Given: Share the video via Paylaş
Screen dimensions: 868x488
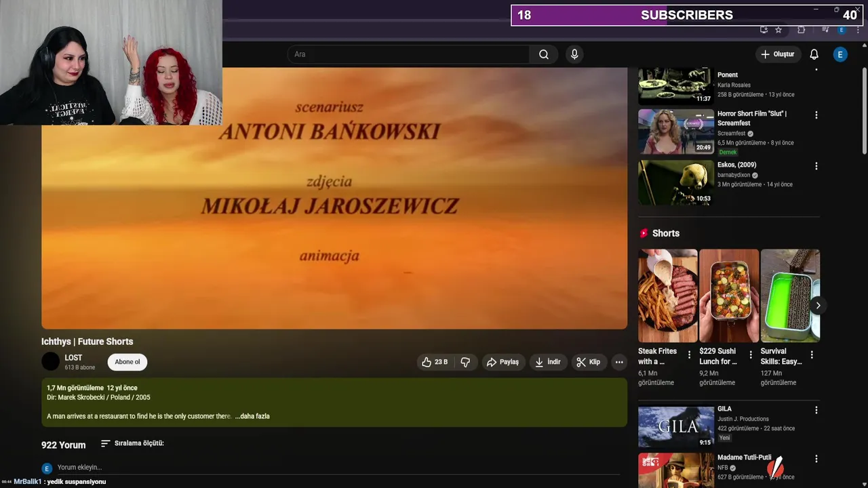Looking at the screenshot, I should click(x=502, y=362).
